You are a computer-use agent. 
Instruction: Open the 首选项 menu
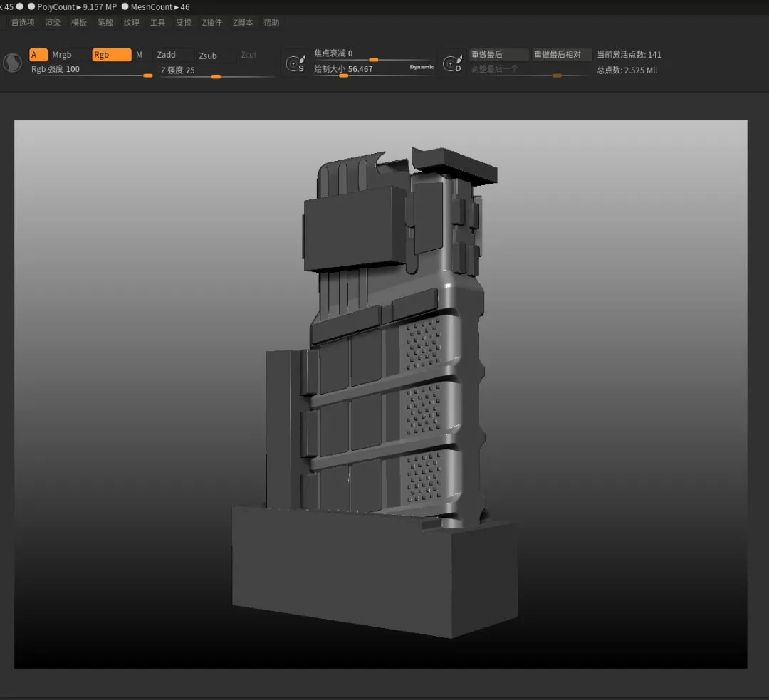point(23,23)
